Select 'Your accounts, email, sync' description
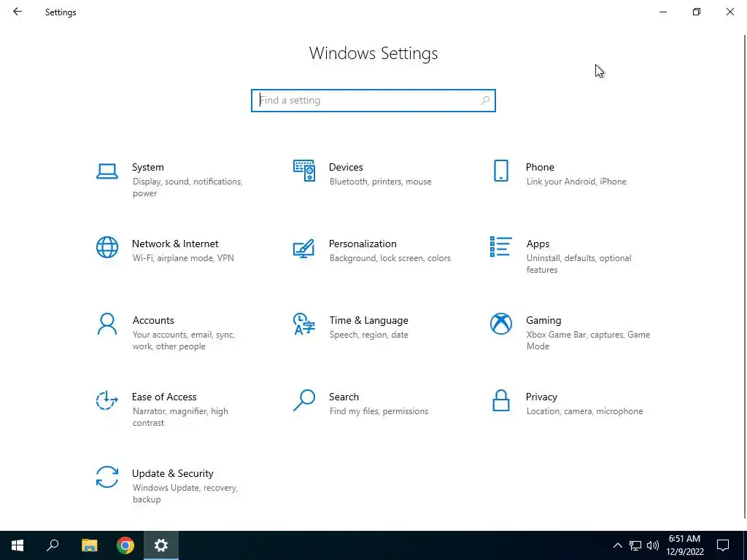747x560 pixels. (183, 341)
